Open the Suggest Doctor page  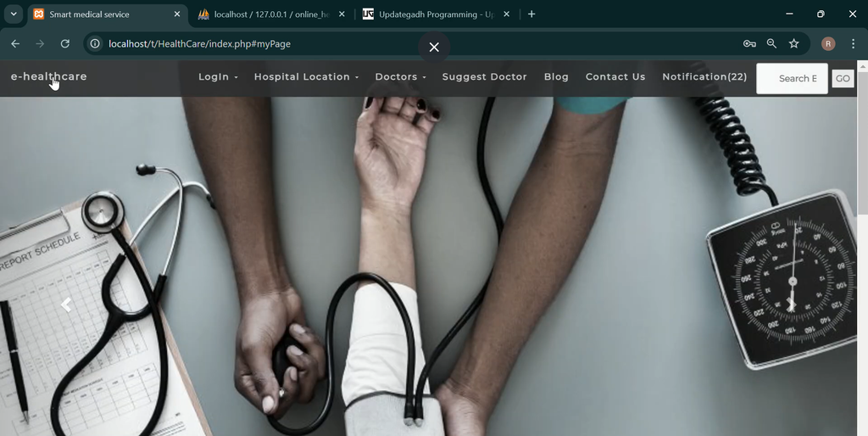484,77
